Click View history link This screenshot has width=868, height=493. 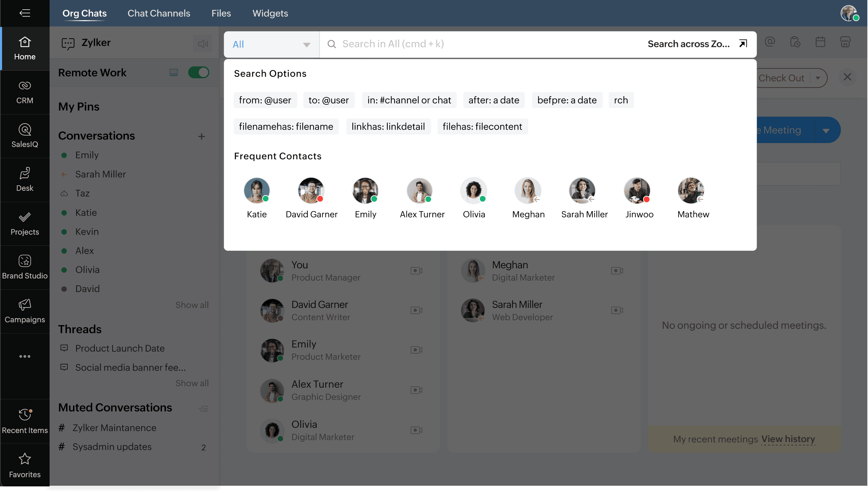[788, 439]
